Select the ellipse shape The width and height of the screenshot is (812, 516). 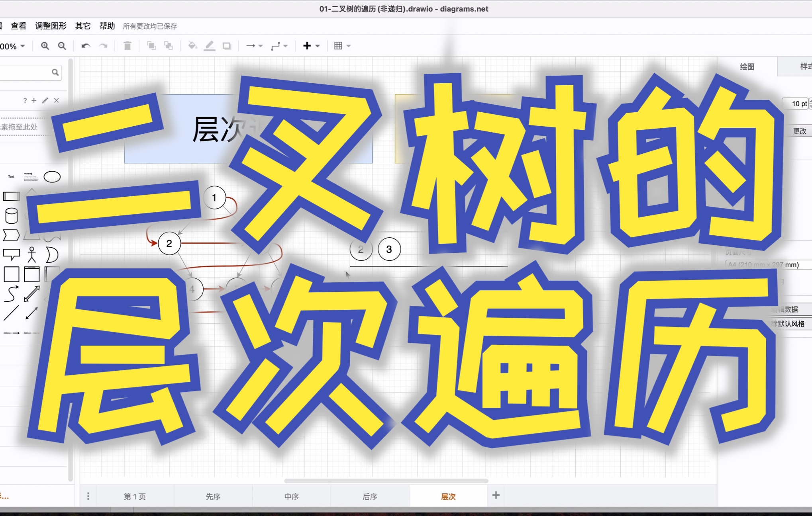point(52,176)
